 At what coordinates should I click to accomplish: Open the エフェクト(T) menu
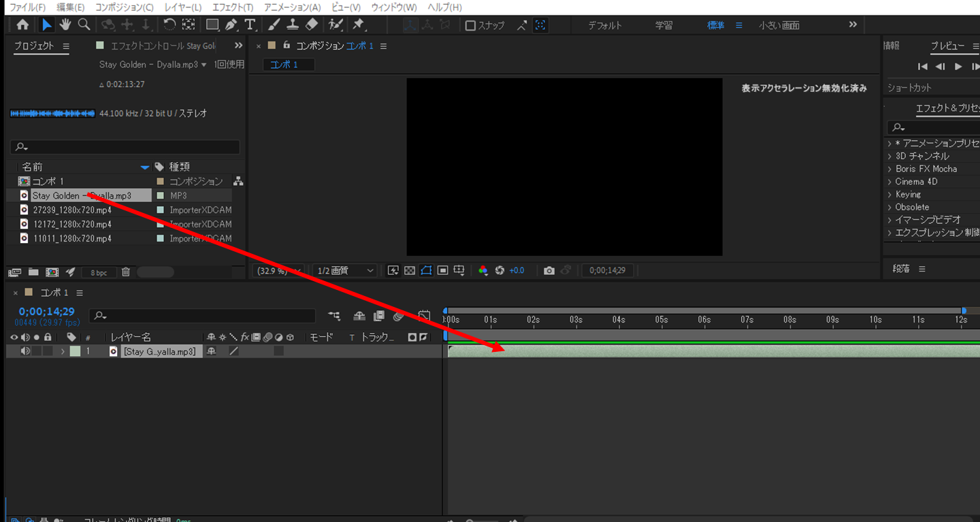233,7
